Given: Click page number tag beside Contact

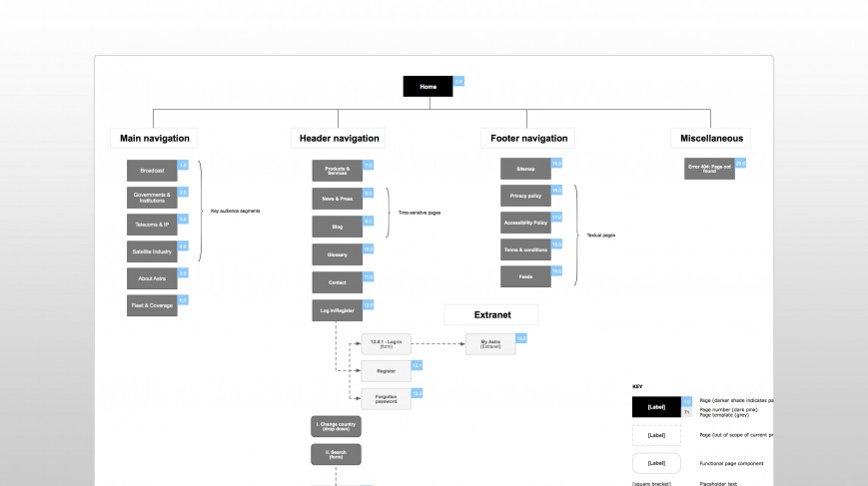Looking at the screenshot, I should tap(369, 277).
